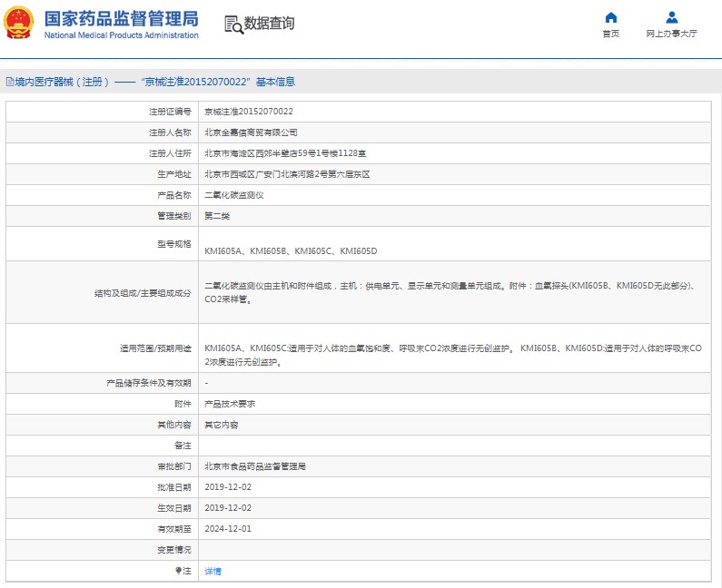The width and height of the screenshot is (722, 588).
Task: Open the 首页 text label in navigation
Action: pyautogui.click(x=611, y=34)
